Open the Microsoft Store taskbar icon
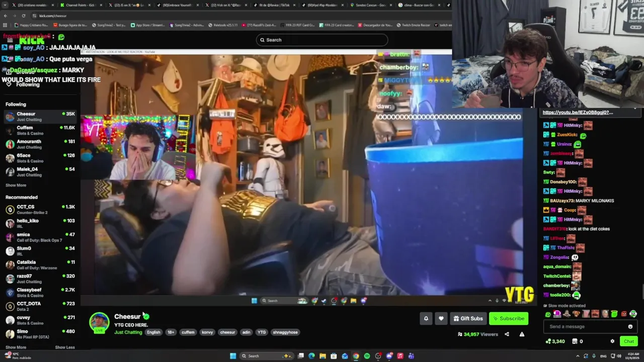644x362 pixels. [334, 356]
